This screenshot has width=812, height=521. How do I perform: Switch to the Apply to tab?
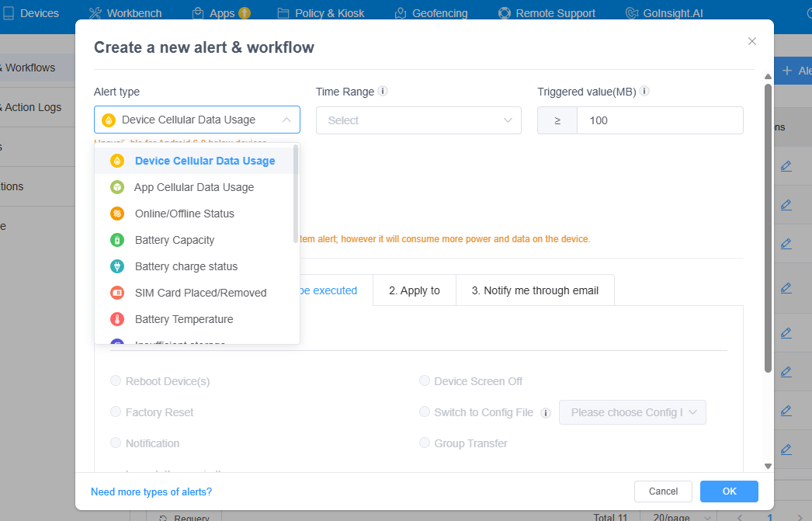click(414, 290)
